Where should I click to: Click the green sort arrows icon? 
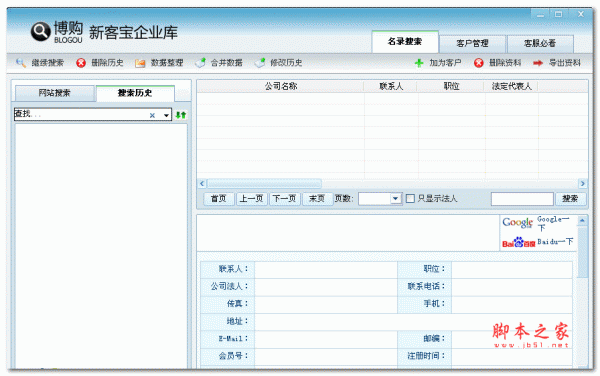tap(181, 115)
